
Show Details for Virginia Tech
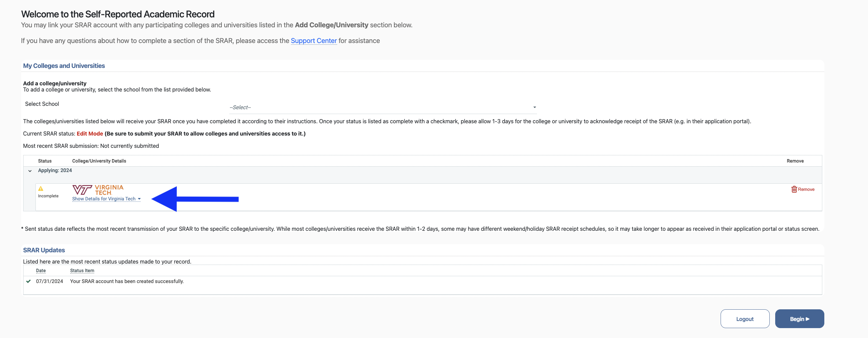(104, 199)
